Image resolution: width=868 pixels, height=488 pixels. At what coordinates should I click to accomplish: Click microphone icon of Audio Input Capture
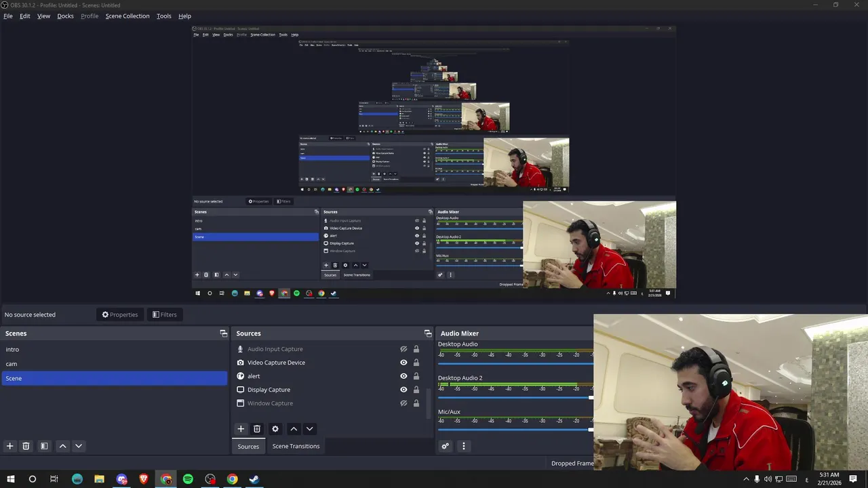click(x=240, y=349)
